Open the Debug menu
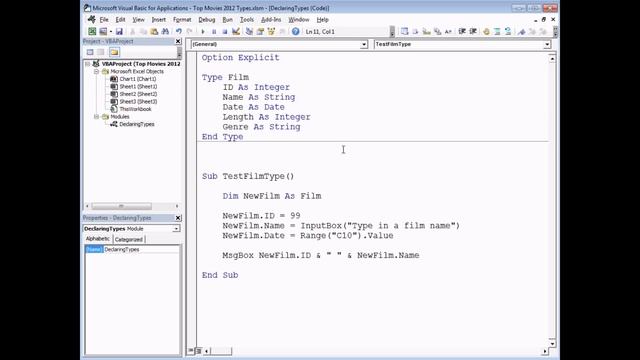The width and height of the screenshot is (640, 360). tap(207, 20)
